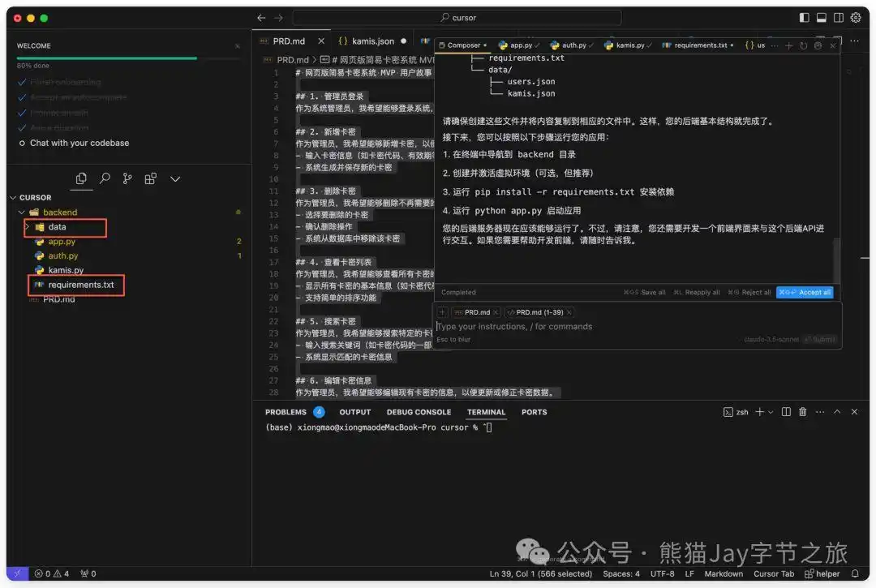Viewport: 876px width, 588px height.
Task: Open the Extensions icon in the sidebar
Action: (150, 178)
